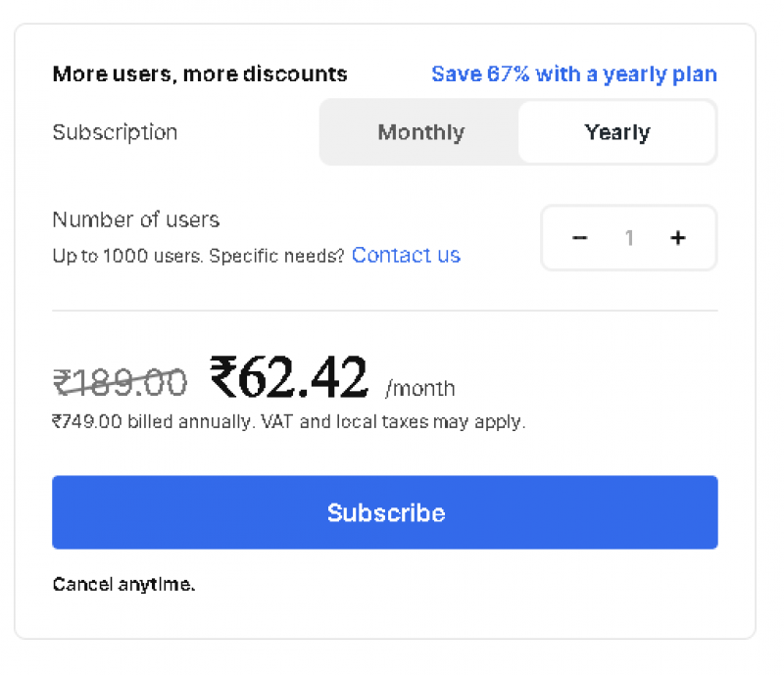Viewport: 784px width, 675px height.
Task: Click the user count field showing 1
Action: (x=629, y=237)
